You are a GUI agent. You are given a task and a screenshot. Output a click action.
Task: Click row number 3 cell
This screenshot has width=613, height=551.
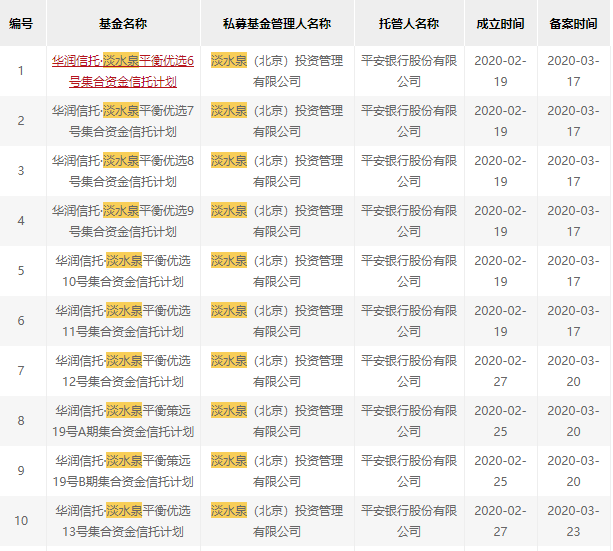click(21, 171)
